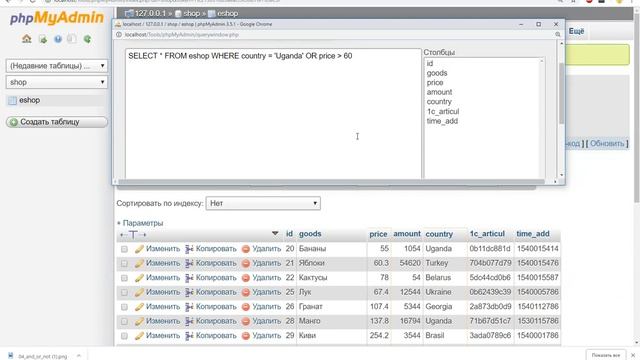Click the pencil edit icon for Киви row
Viewport: 640px width, 360px height.
pos(139,336)
